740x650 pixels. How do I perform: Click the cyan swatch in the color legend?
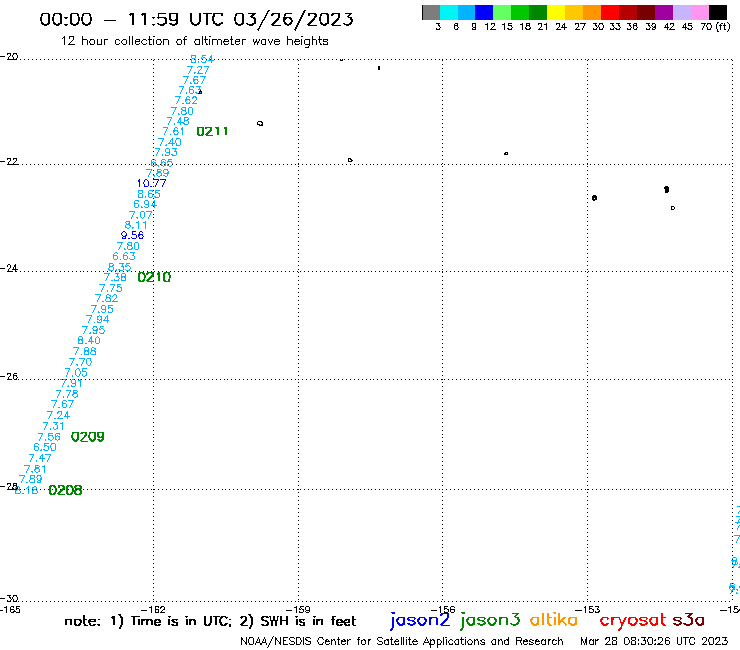coord(448,12)
